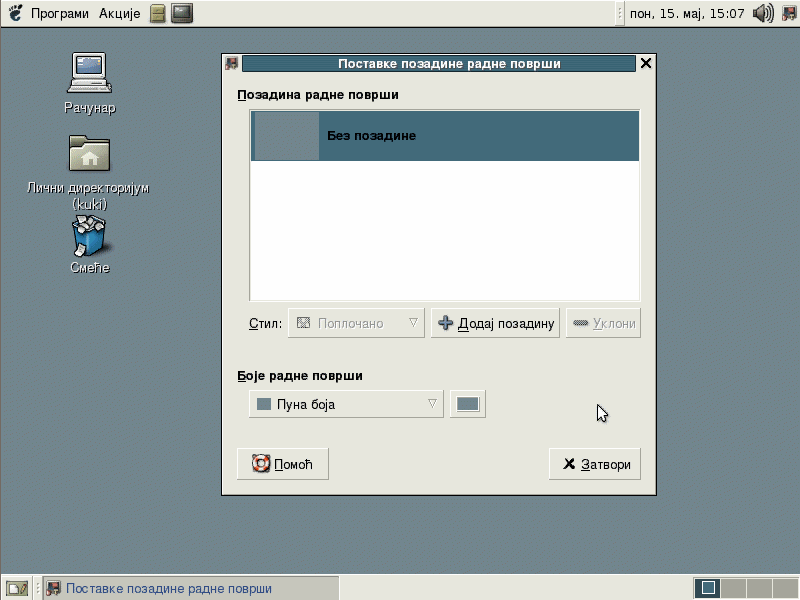Screen dimensions: 800x600
Task: Close the Поставке позадине радне површи dialog
Action: click(x=646, y=63)
